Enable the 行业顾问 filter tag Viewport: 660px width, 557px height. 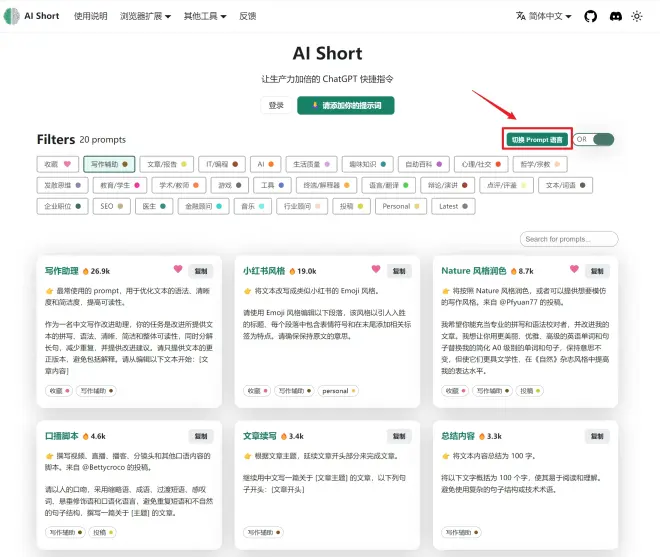(302, 206)
